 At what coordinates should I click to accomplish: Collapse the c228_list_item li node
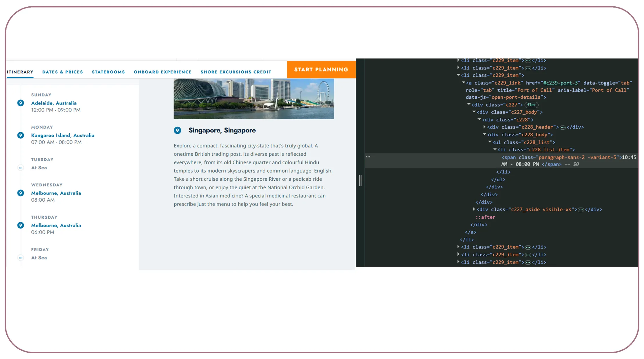(495, 149)
